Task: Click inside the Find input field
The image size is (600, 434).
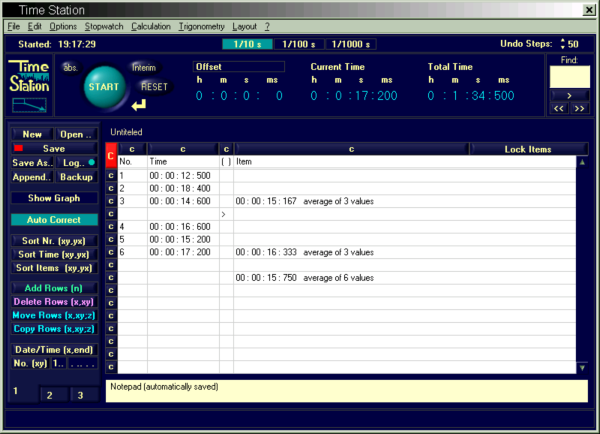Action: click(568, 75)
